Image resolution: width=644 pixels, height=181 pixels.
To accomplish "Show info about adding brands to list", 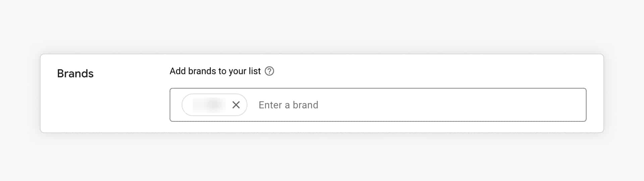I will coord(269,71).
